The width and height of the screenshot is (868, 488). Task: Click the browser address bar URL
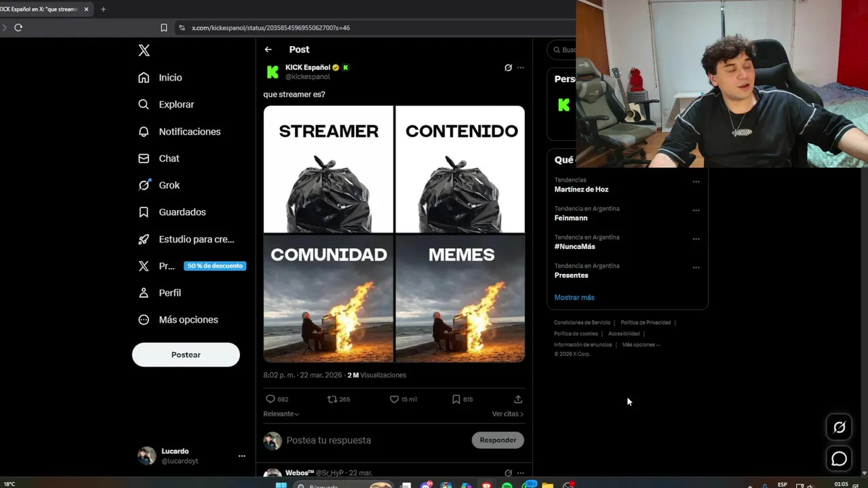pyautogui.click(x=271, y=28)
